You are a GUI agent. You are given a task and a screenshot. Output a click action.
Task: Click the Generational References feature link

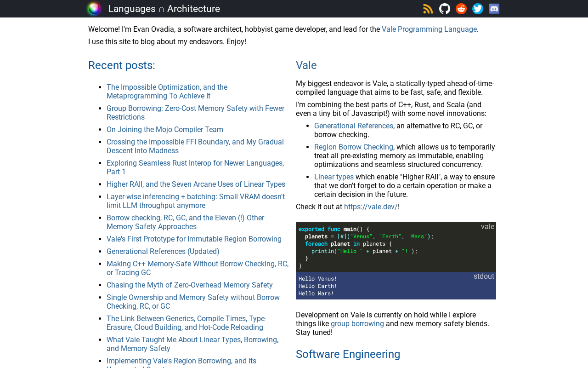point(354,126)
